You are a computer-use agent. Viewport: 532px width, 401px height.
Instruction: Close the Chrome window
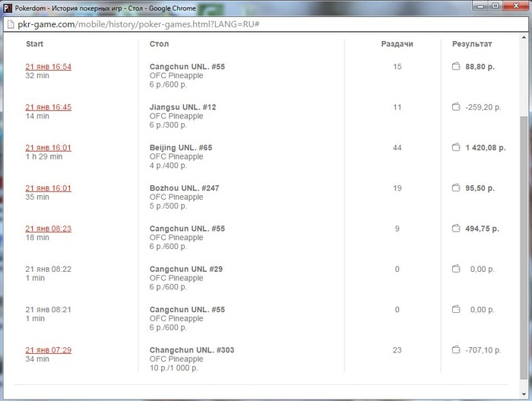(x=516, y=6)
